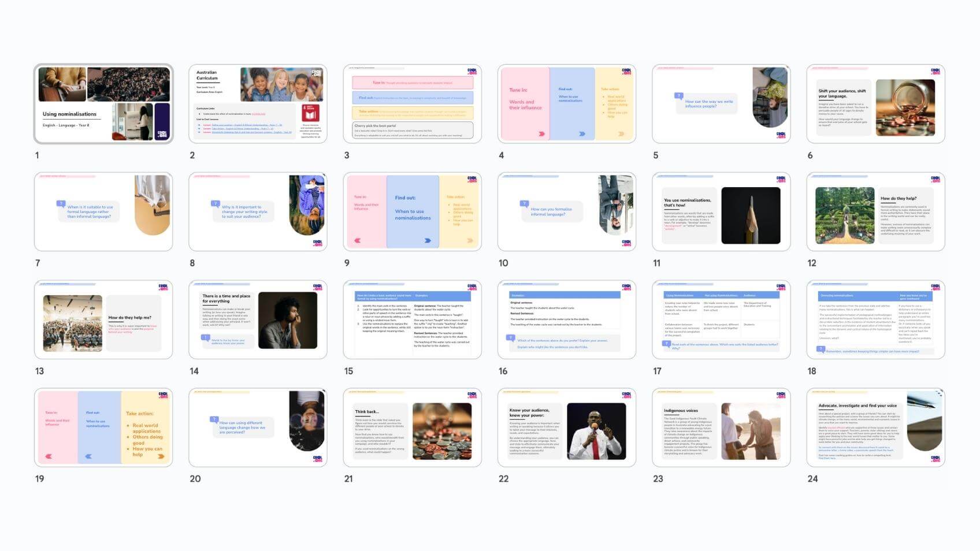The height and width of the screenshot is (551, 980).
Task: Click the Find out blue panel on slide 9
Action: coord(413,211)
